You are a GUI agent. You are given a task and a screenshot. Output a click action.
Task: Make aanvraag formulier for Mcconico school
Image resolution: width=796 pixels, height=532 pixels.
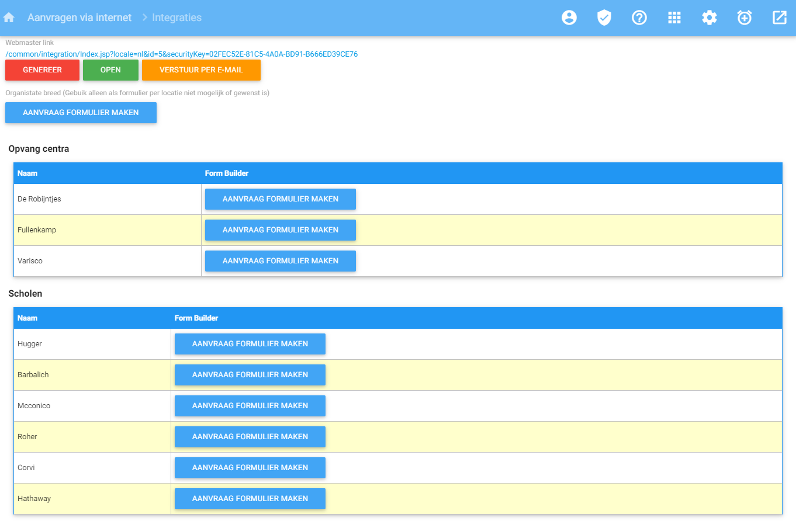pyautogui.click(x=250, y=406)
